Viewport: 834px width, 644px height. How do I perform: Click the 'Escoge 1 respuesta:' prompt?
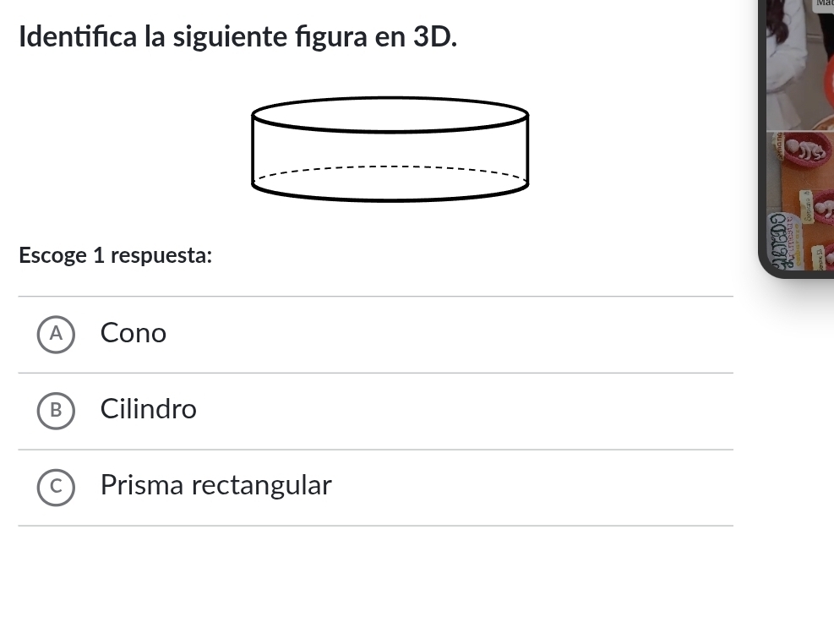point(116,255)
